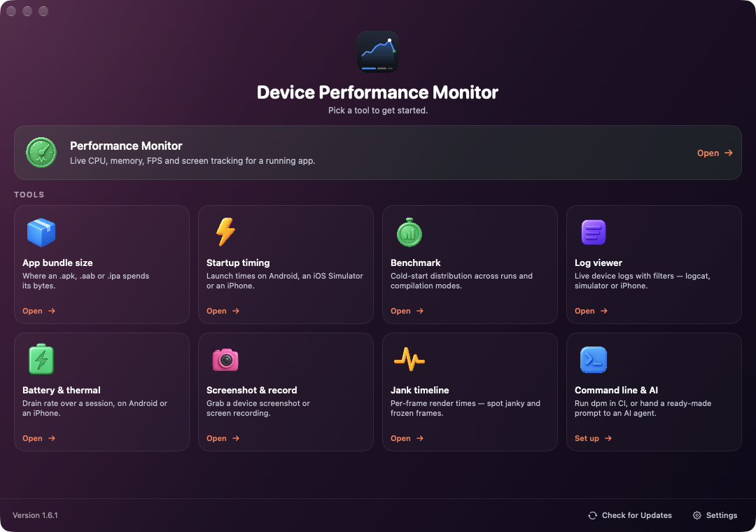This screenshot has width=756, height=532.
Task: Select the Jank timeline title
Action: coord(419,390)
